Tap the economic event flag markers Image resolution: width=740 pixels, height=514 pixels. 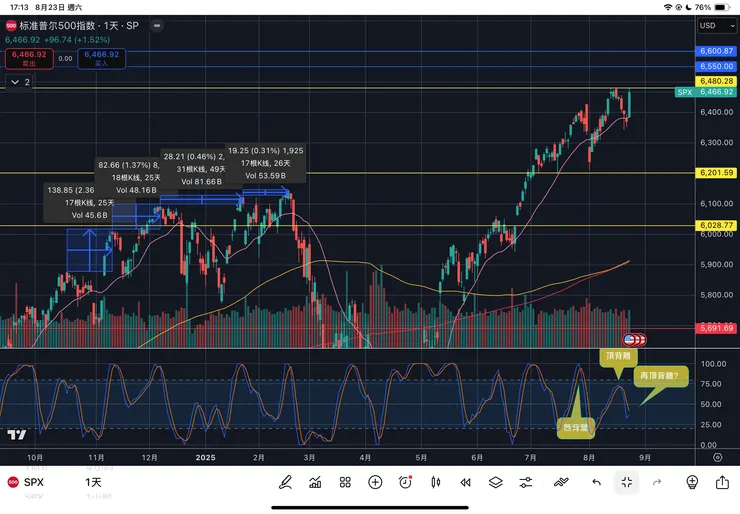(635, 339)
